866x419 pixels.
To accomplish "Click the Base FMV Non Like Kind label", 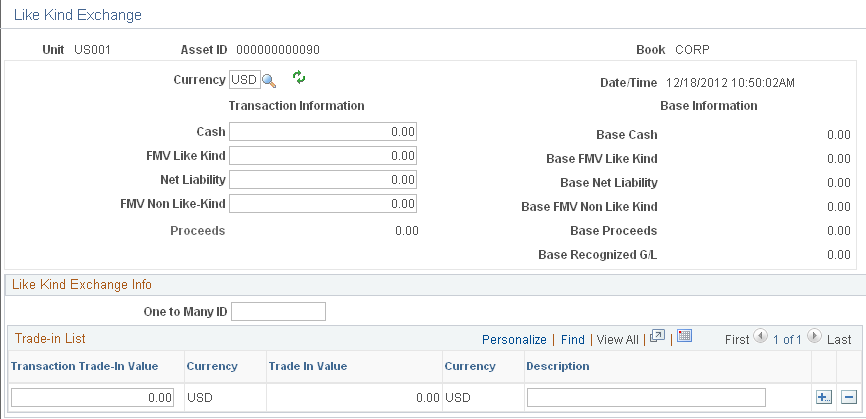I will pyautogui.click(x=589, y=207).
